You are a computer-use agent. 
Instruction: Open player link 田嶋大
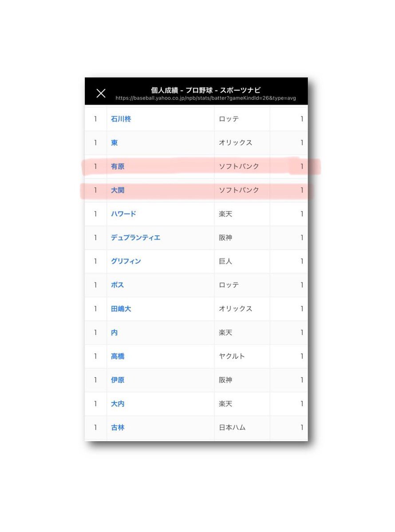pos(121,309)
